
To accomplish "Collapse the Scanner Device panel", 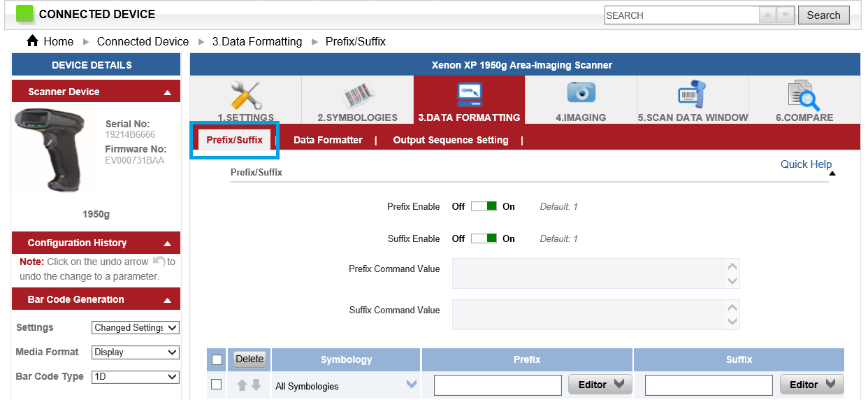I will [167, 92].
